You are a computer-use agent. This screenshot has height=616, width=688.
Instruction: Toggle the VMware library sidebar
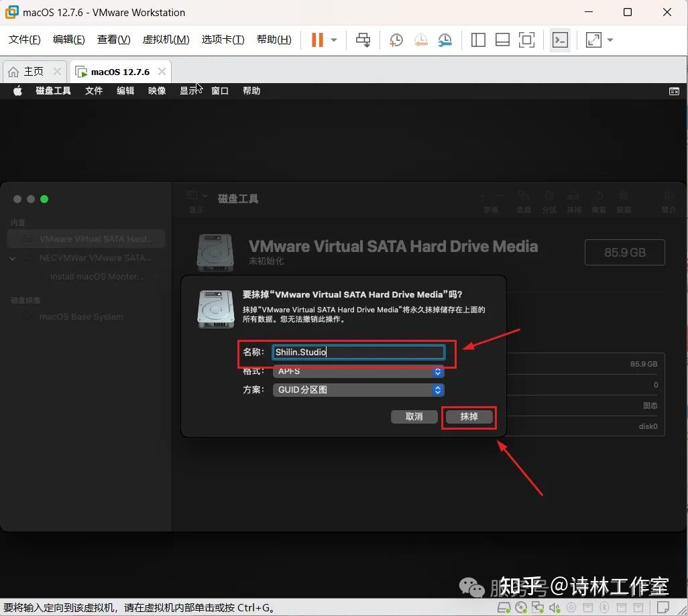click(478, 40)
